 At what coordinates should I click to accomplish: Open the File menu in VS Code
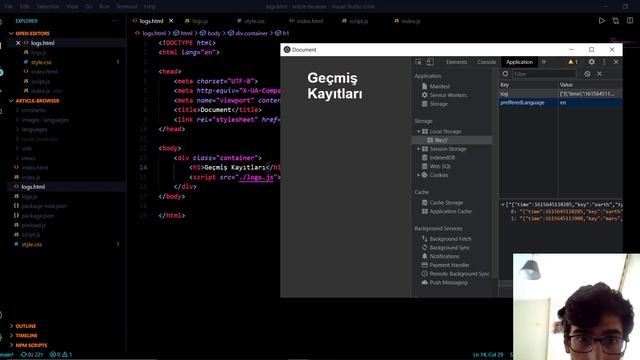click(x=9, y=7)
